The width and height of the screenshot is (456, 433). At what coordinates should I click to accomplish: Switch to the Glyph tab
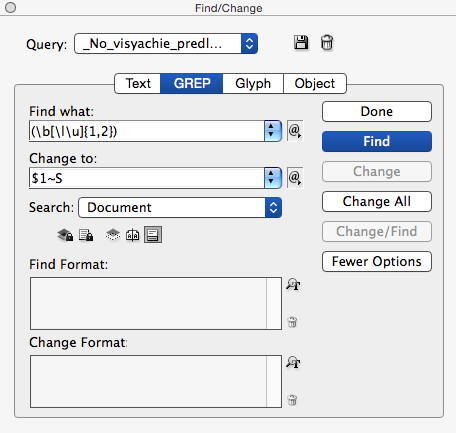pyautogui.click(x=253, y=83)
